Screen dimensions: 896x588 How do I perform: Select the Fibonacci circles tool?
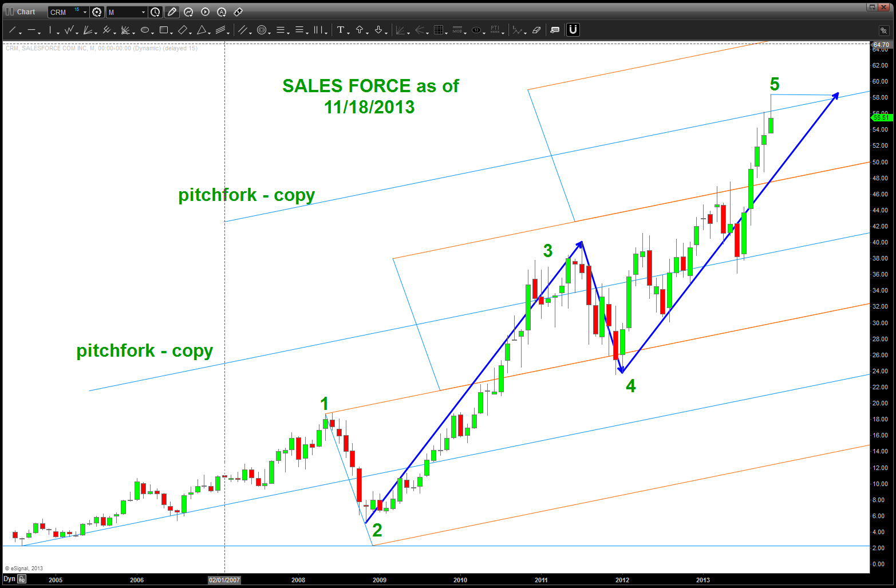pyautogui.click(x=262, y=30)
